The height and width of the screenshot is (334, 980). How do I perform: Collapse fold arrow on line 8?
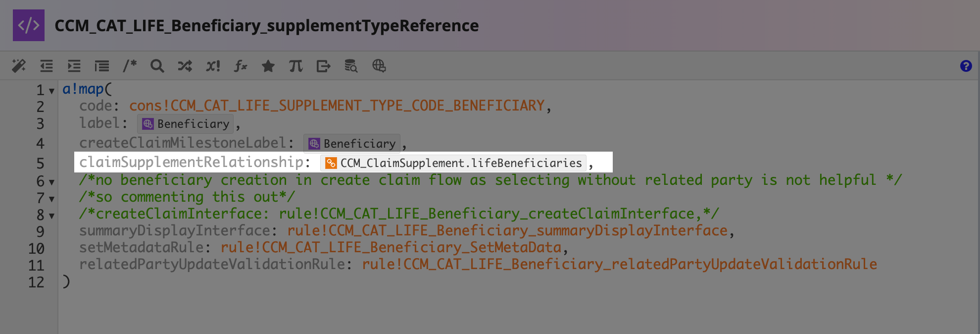pos(51,216)
